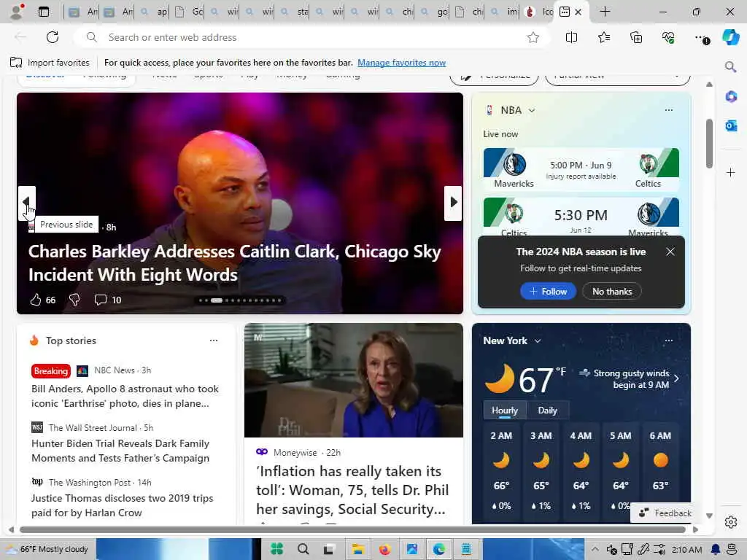Switch weather to Daily tab
Viewport: 747px width, 560px height.
pyautogui.click(x=547, y=410)
